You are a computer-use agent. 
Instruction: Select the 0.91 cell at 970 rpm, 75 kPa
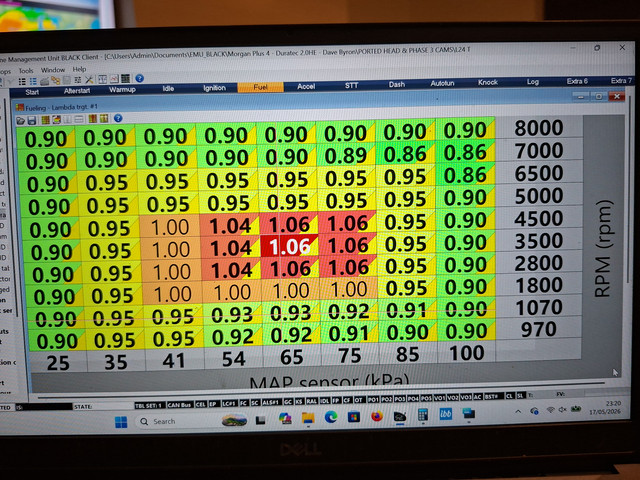click(x=349, y=333)
